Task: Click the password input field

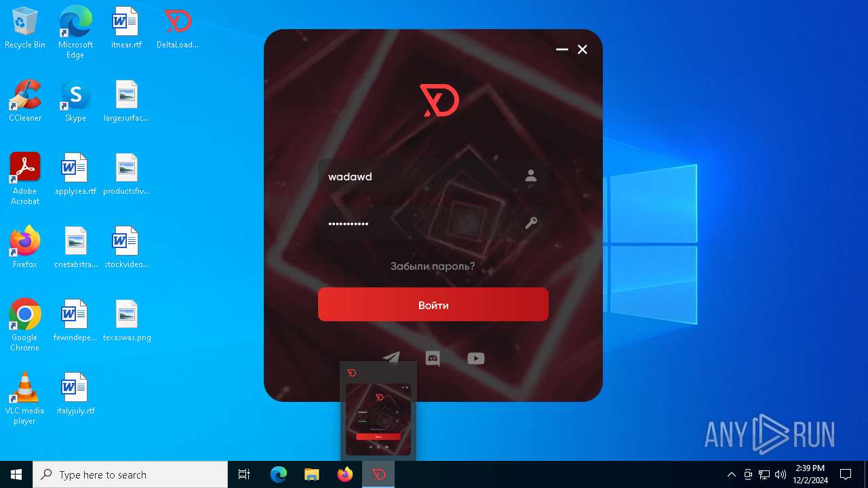Action: pyautogui.click(x=433, y=223)
